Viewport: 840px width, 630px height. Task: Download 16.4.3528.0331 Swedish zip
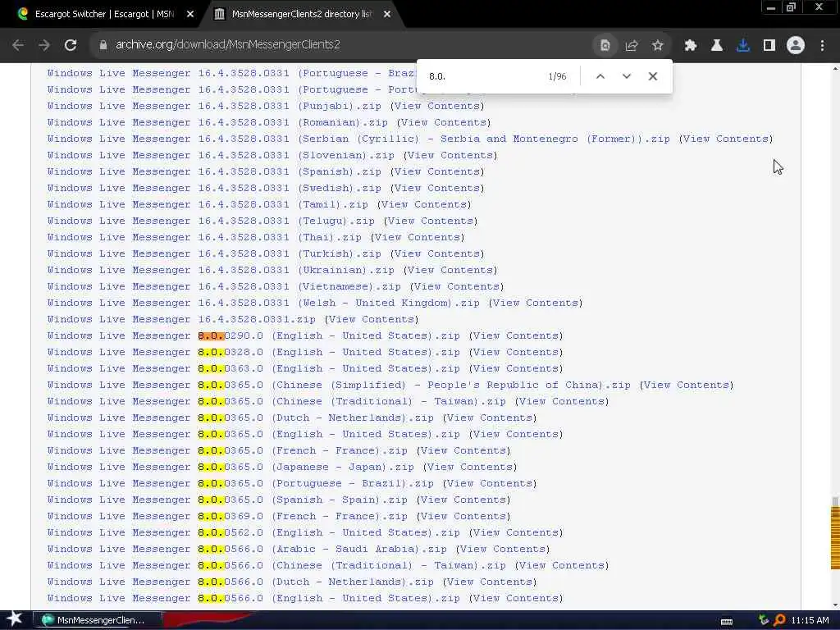coord(214,188)
